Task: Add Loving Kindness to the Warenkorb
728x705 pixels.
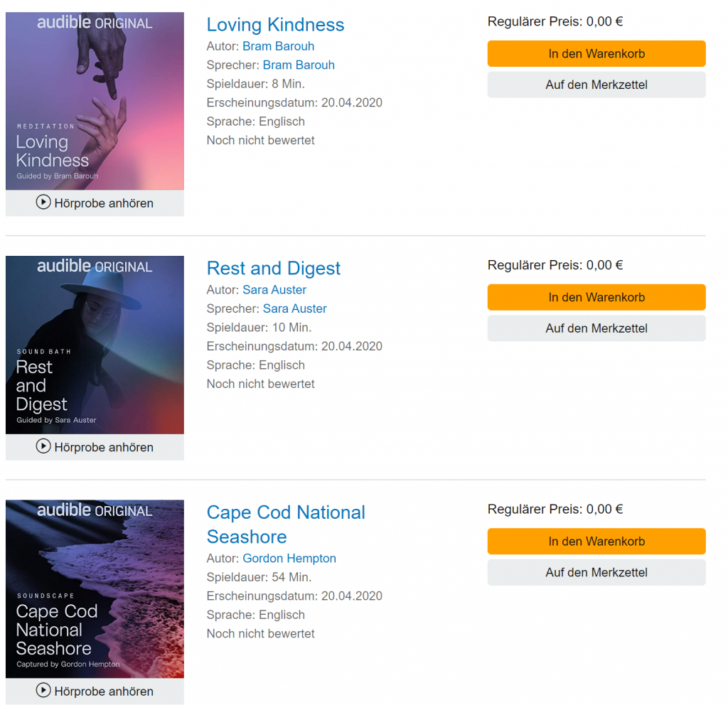Action: coord(596,53)
